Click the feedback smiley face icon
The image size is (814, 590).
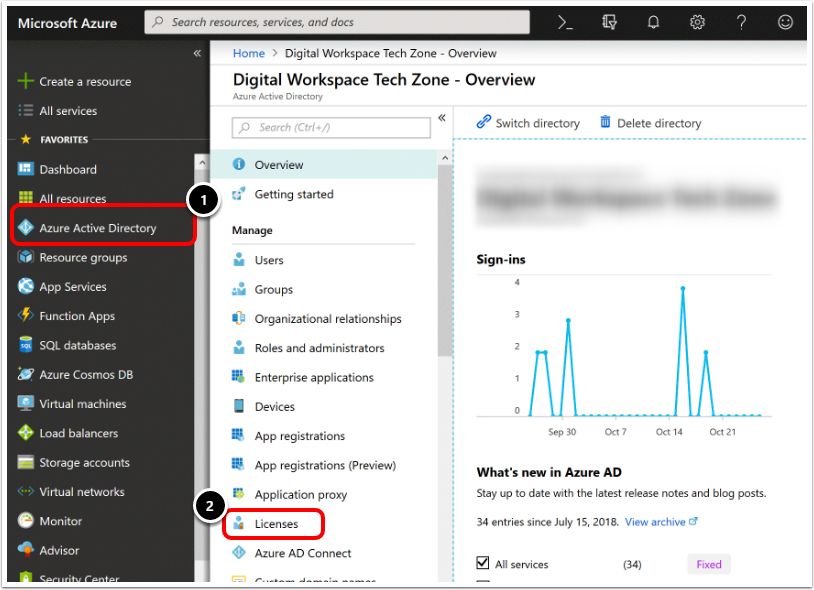point(785,22)
